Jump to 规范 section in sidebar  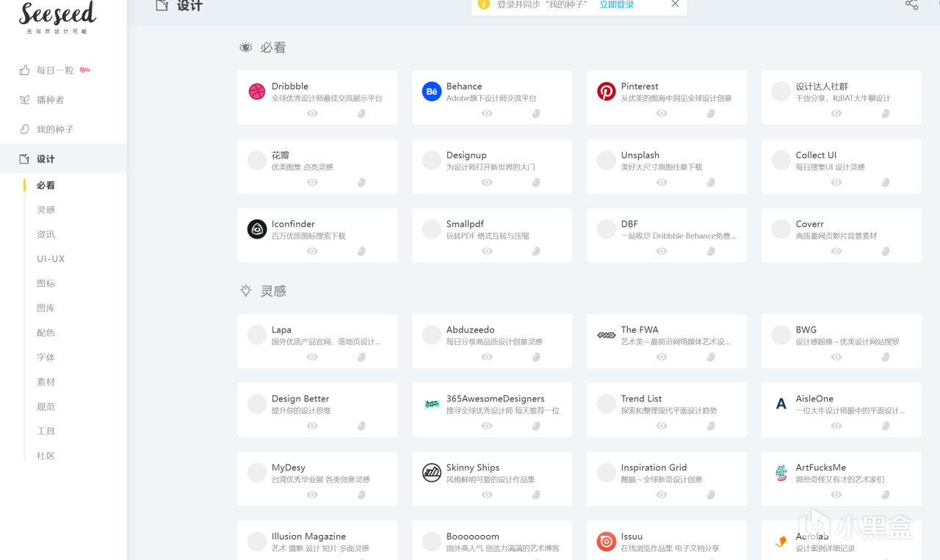[46, 407]
